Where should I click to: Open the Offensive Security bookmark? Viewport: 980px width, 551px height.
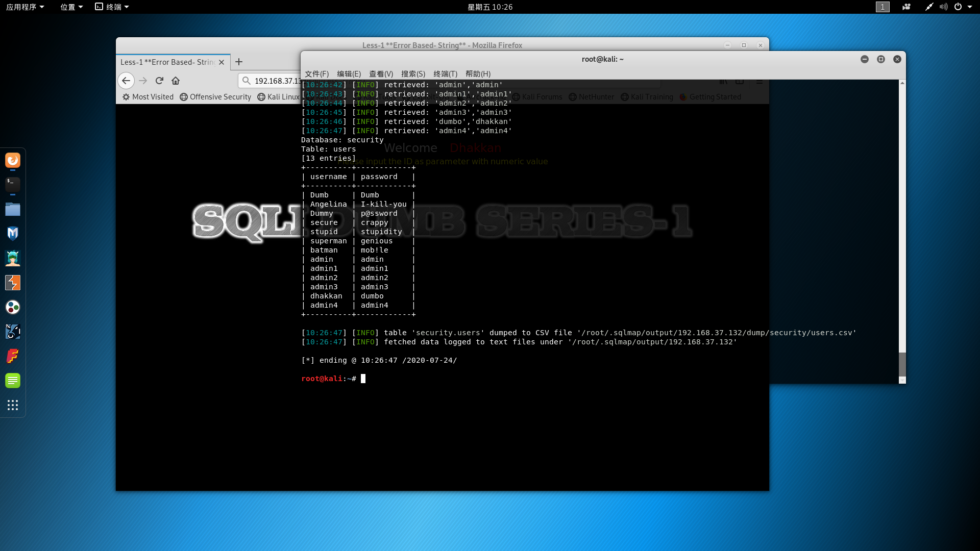(215, 97)
